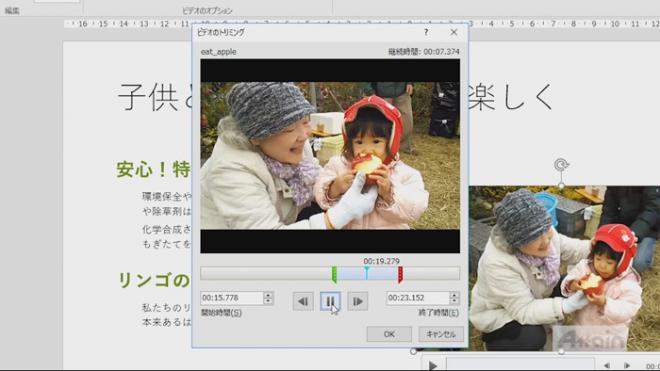Click the 編集 ribbon group label
The image size is (660, 371).
click(12, 11)
